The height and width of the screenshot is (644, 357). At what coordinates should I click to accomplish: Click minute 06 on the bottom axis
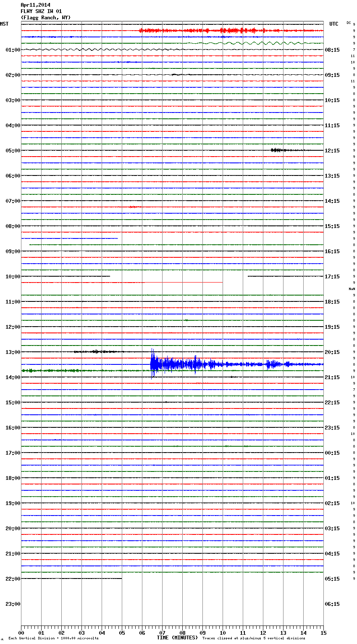(142, 633)
